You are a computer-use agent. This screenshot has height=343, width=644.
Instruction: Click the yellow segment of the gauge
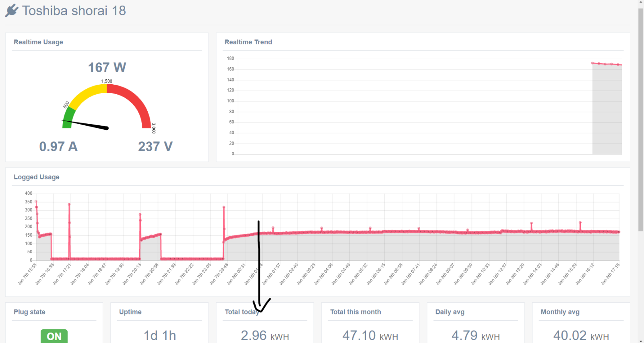coord(87,94)
